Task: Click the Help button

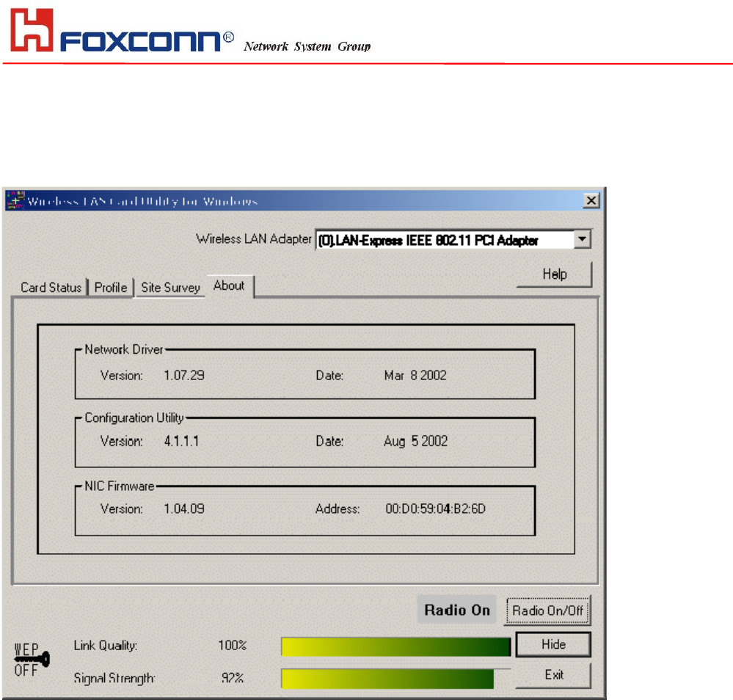Action: pos(555,274)
